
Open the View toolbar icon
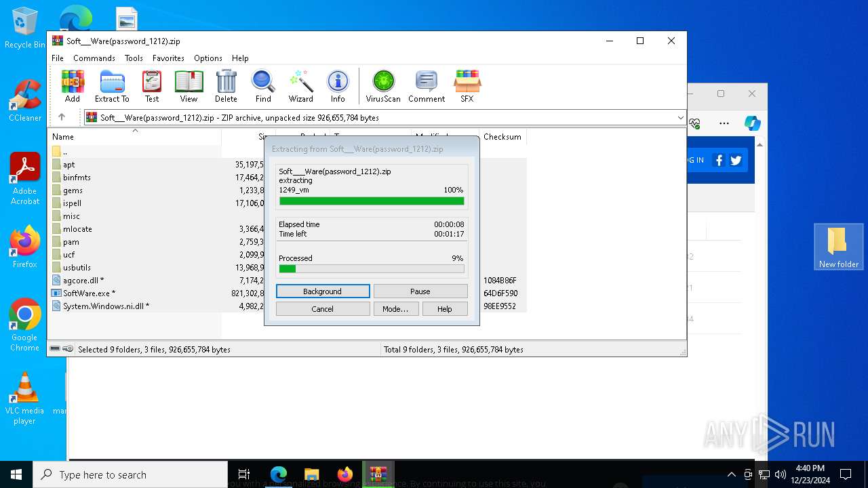(189, 86)
